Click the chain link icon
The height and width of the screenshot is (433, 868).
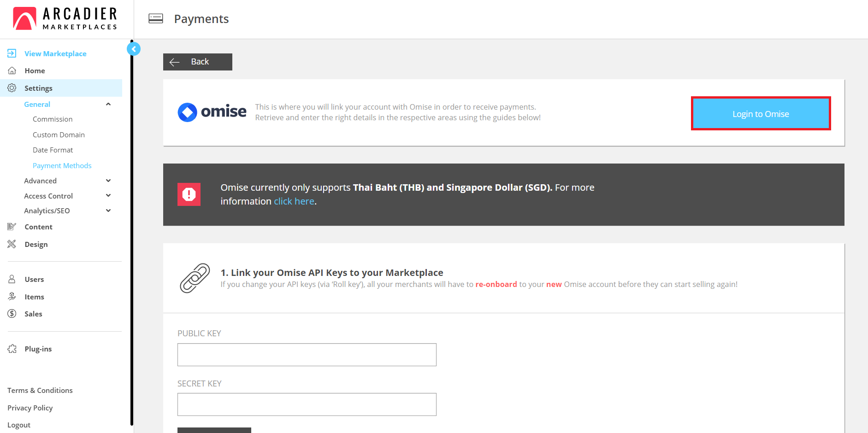coord(195,278)
